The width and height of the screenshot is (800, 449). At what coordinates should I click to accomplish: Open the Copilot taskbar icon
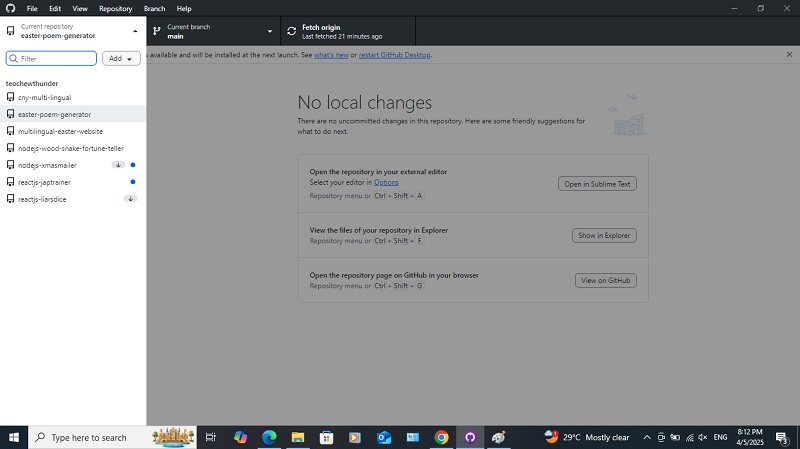click(x=240, y=437)
